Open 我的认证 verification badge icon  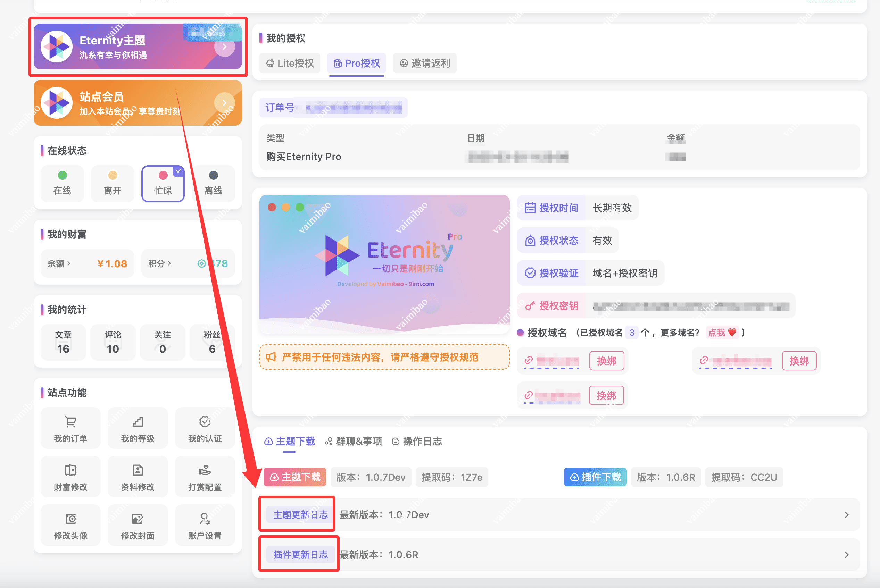click(205, 422)
